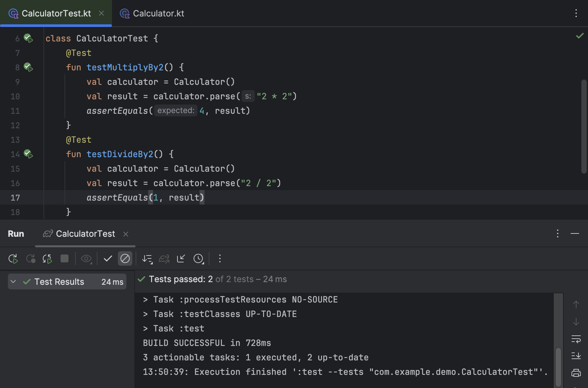Toggle auto-test rerun icon
The image size is (588, 388).
point(47,259)
